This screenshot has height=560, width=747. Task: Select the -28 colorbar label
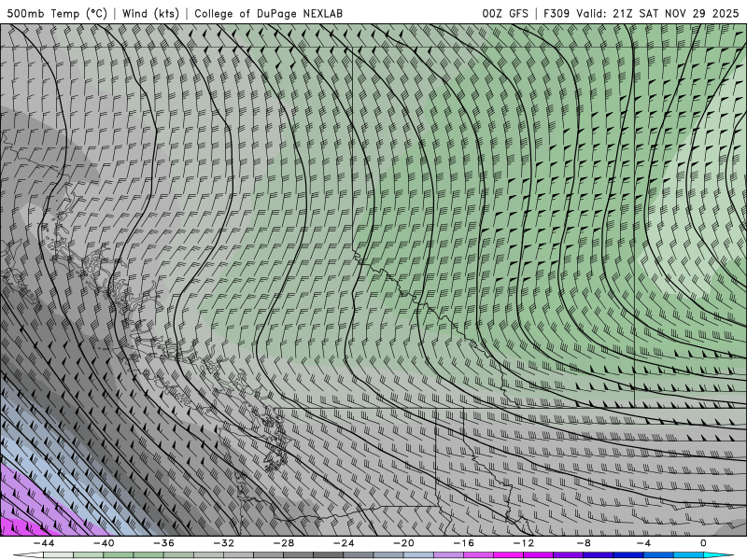tap(284, 543)
